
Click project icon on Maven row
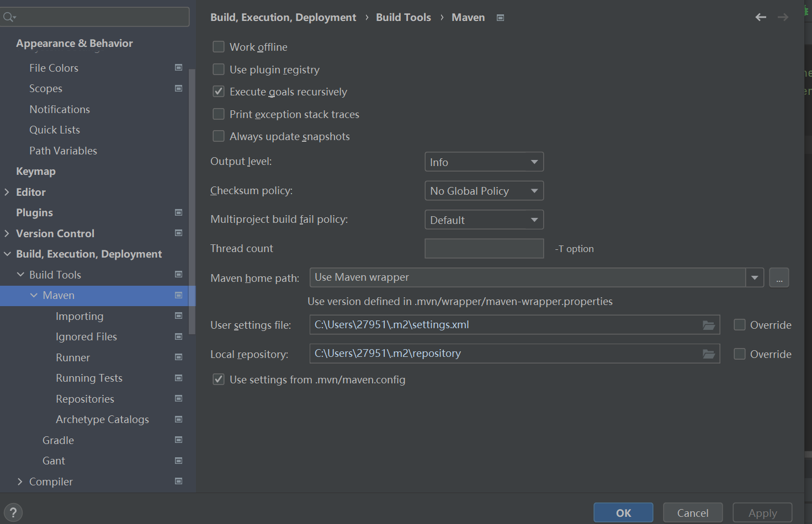coord(178,295)
